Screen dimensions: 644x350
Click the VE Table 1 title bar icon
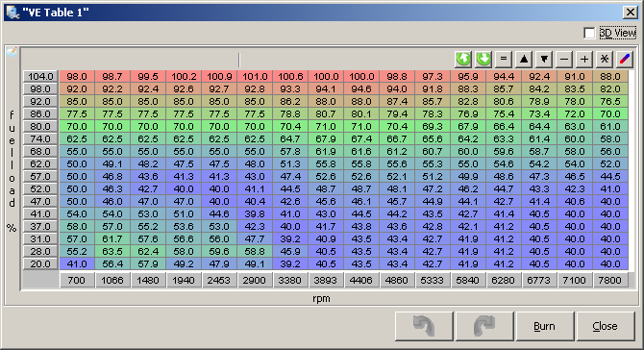[12, 12]
